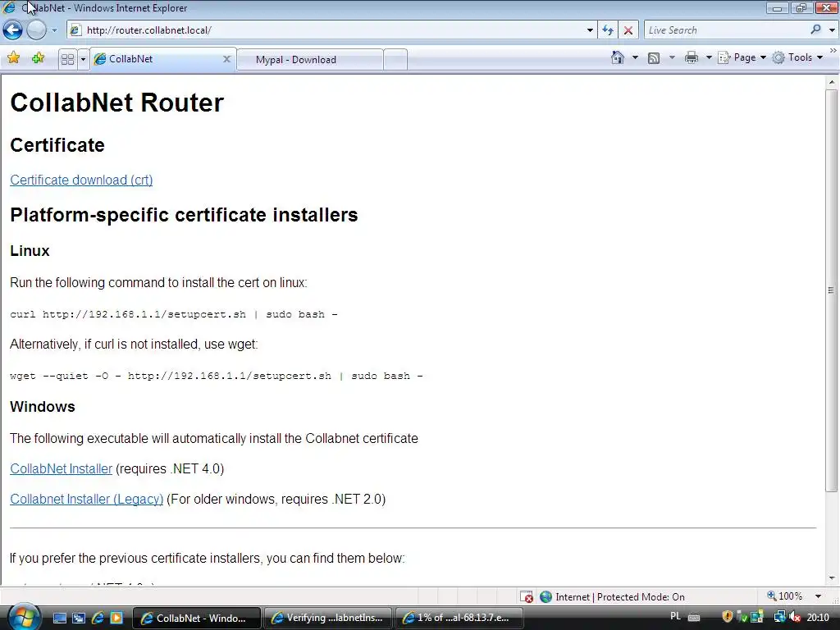Select the CollabNet window taskbar button
Screen dimensions: 840x630
click(x=196, y=618)
